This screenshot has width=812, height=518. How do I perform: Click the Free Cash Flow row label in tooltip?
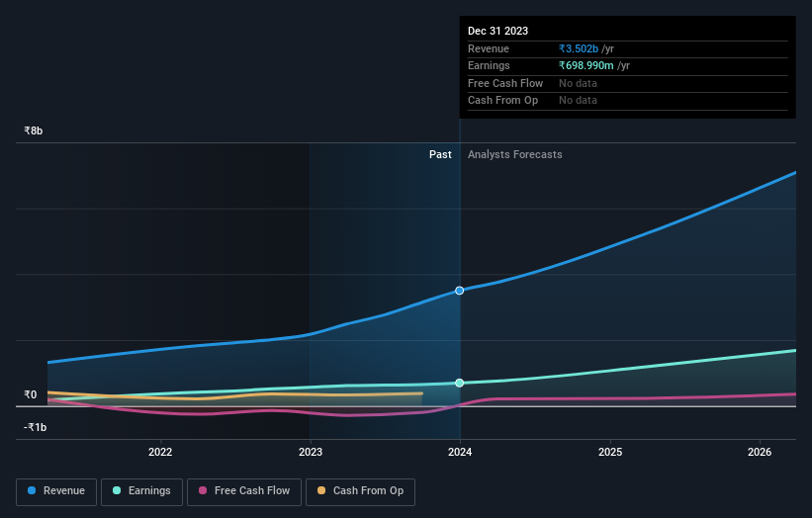click(x=505, y=83)
